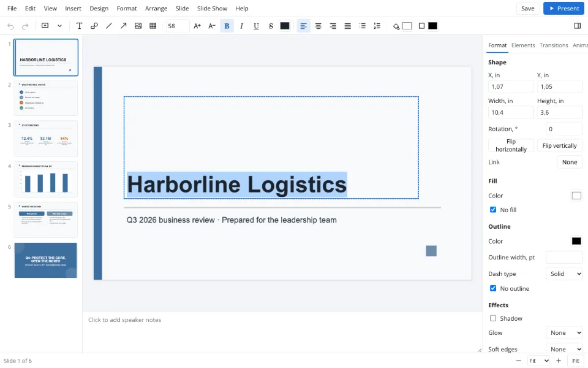Align text right
Viewport: 588px width, 368px height.
point(333,26)
